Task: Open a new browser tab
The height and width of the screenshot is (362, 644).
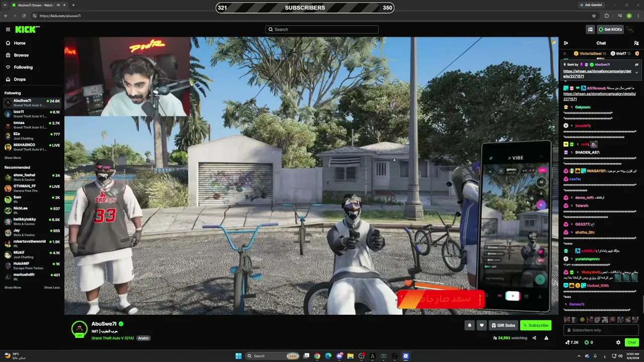Action: (x=73, y=5)
